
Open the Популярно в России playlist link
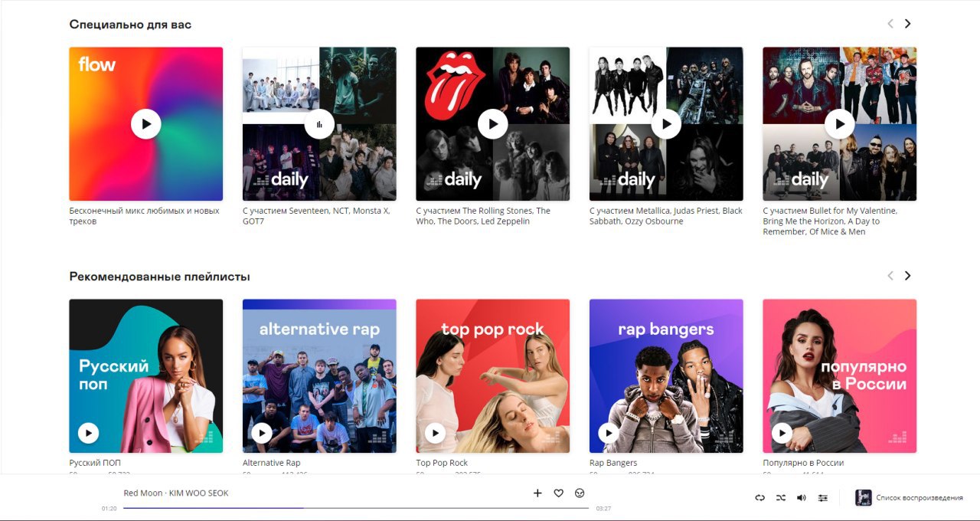pyautogui.click(x=803, y=463)
